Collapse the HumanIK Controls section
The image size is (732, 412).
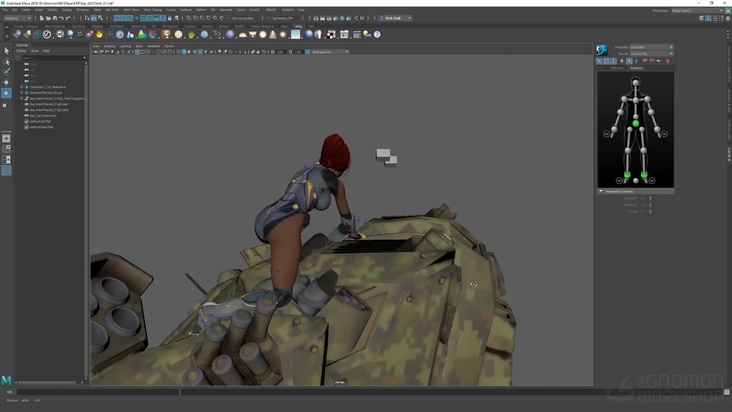click(x=601, y=191)
